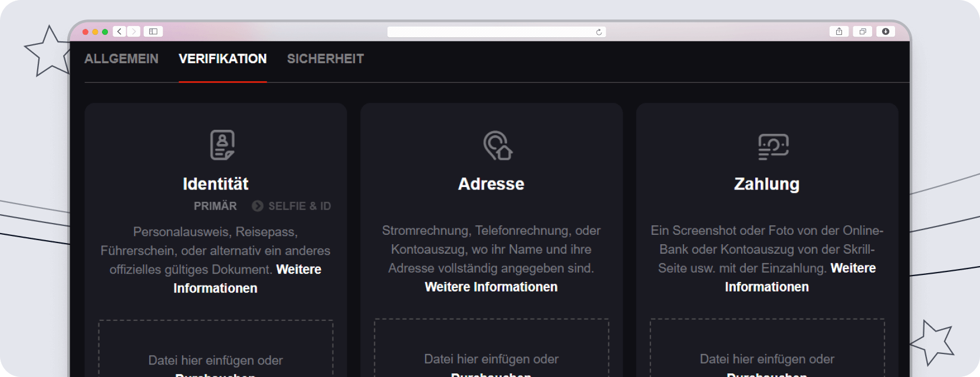Viewport: 980px width, 377px height.
Task: Open Weitere Informationen link under Zahlung
Action: (x=800, y=277)
